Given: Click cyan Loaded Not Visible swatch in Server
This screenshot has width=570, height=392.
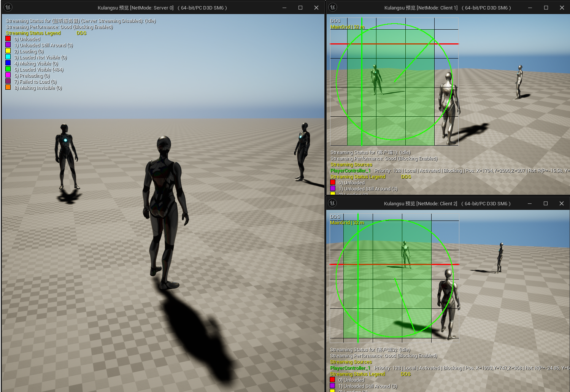Looking at the screenshot, I should pyautogui.click(x=8, y=57).
